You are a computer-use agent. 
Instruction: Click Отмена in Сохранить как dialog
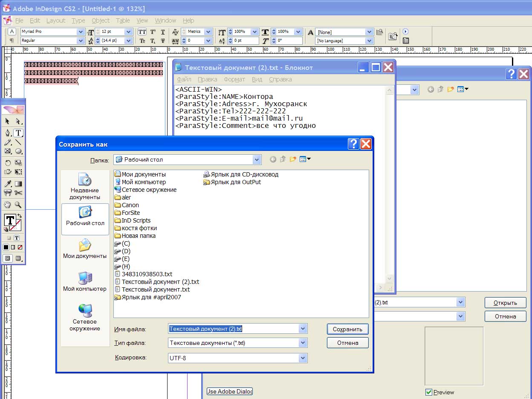tap(347, 343)
